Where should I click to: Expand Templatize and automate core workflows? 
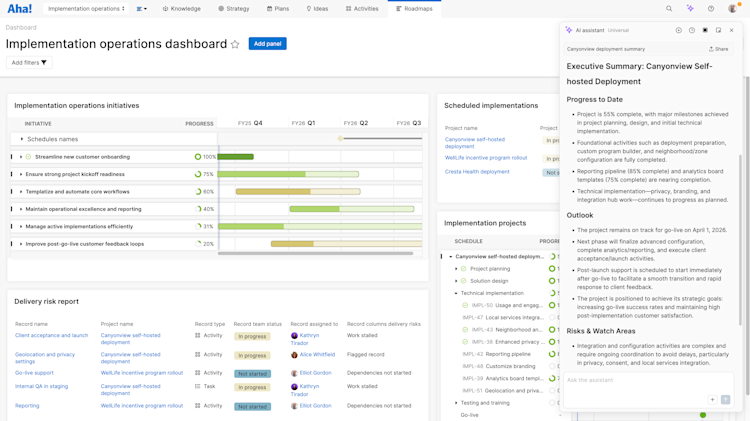(21, 192)
